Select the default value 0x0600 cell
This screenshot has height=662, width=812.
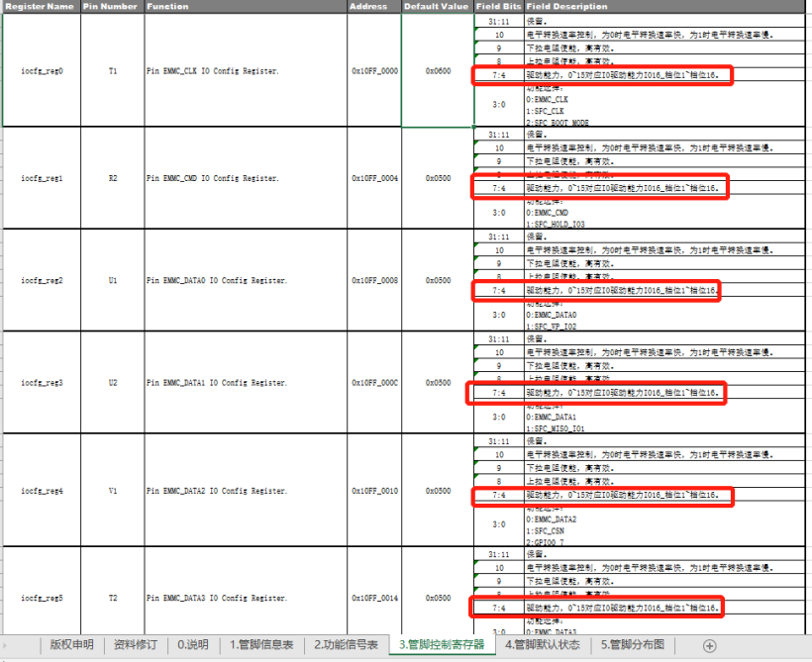tap(438, 71)
